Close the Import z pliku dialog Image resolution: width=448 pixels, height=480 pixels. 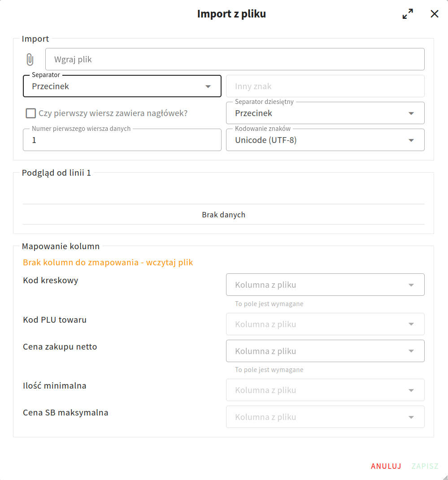[434, 14]
